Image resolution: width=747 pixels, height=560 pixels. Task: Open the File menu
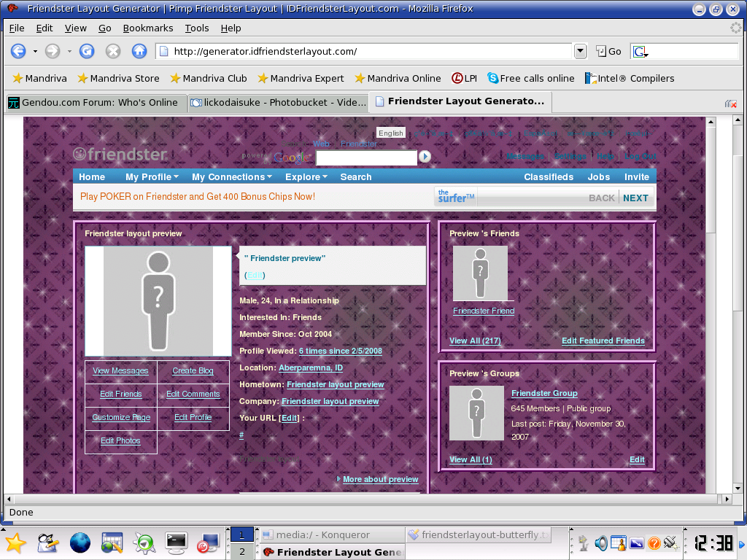17,28
